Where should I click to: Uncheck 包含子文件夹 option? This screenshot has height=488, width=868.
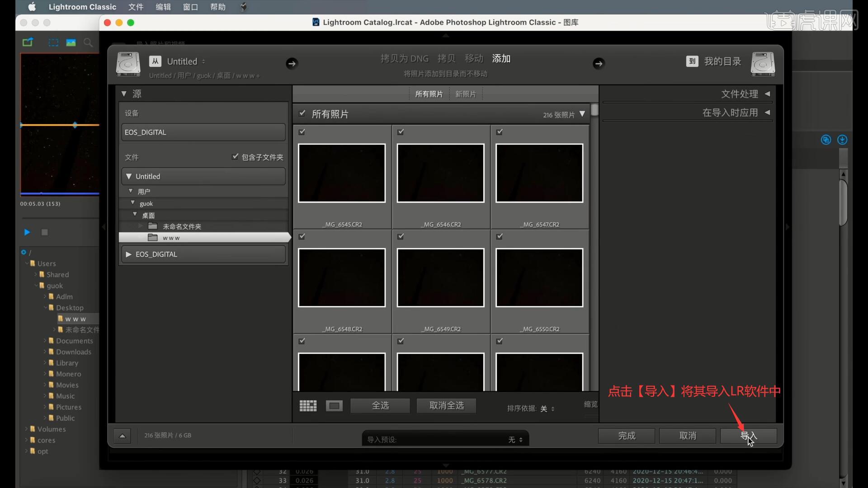pos(236,156)
